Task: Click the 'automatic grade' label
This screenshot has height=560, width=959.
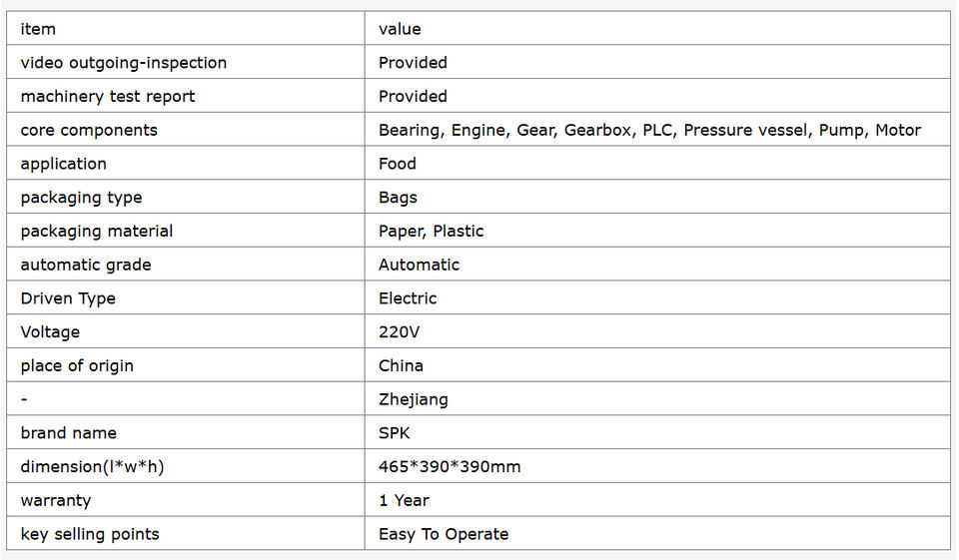Action: [x=86, y=265]
